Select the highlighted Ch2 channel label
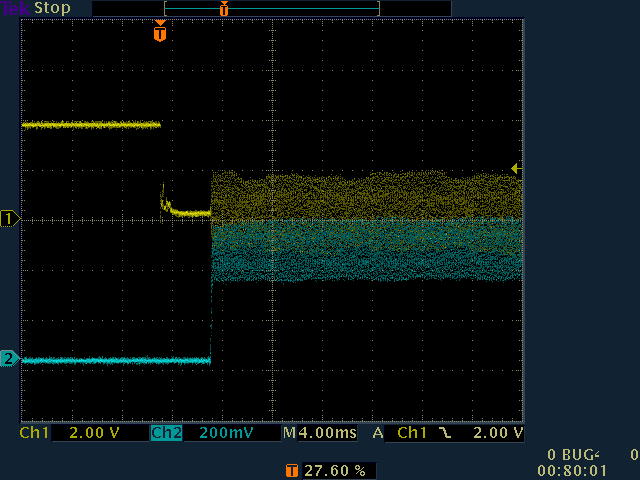This screenshot has width=640, height=480. 165,434
